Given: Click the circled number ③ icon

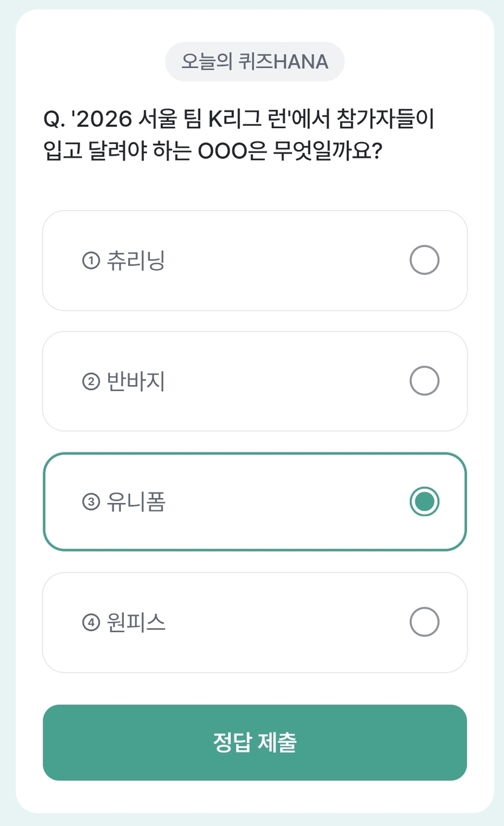Looking at the screenshot, I should click(x=90, y=502).
